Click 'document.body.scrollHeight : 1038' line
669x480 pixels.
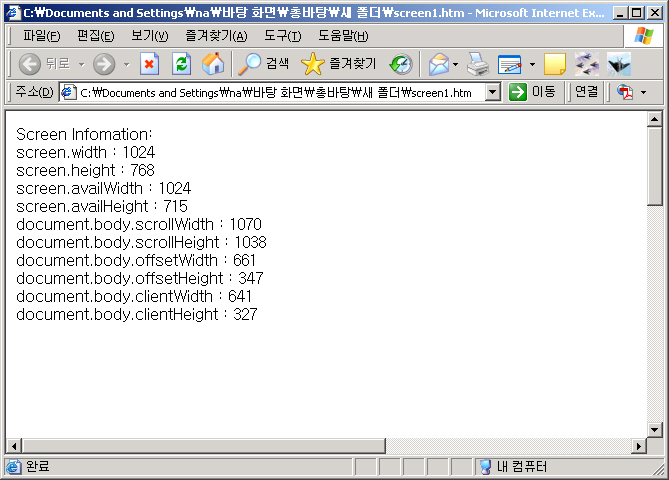[141, 242]
